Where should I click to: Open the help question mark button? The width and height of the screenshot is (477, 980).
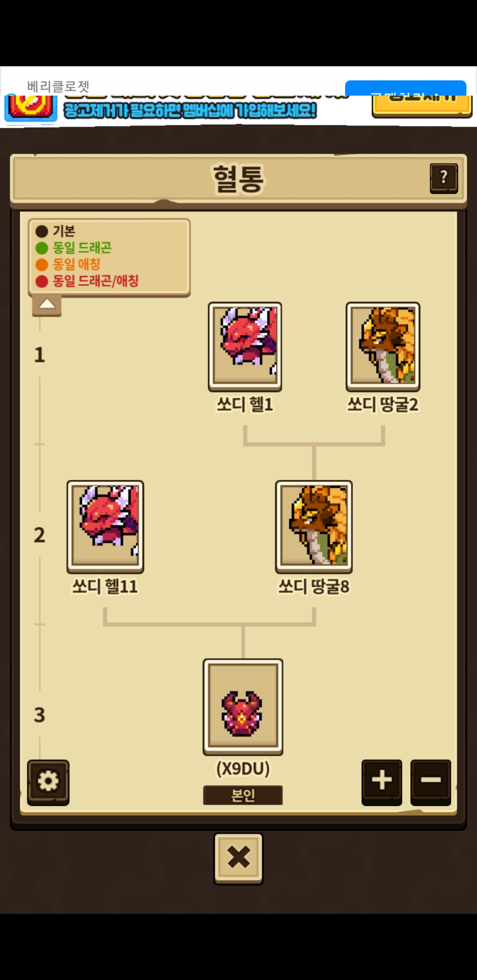coord(444,178)
